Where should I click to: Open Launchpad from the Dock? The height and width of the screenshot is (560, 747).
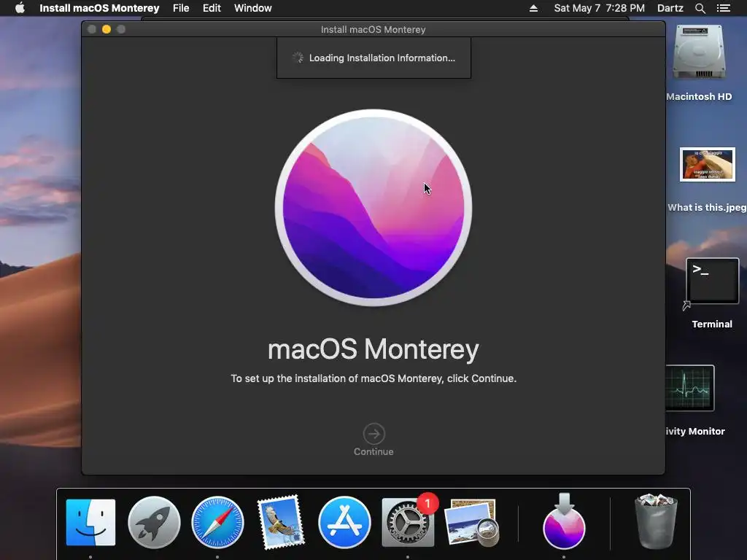pos(154,522)
